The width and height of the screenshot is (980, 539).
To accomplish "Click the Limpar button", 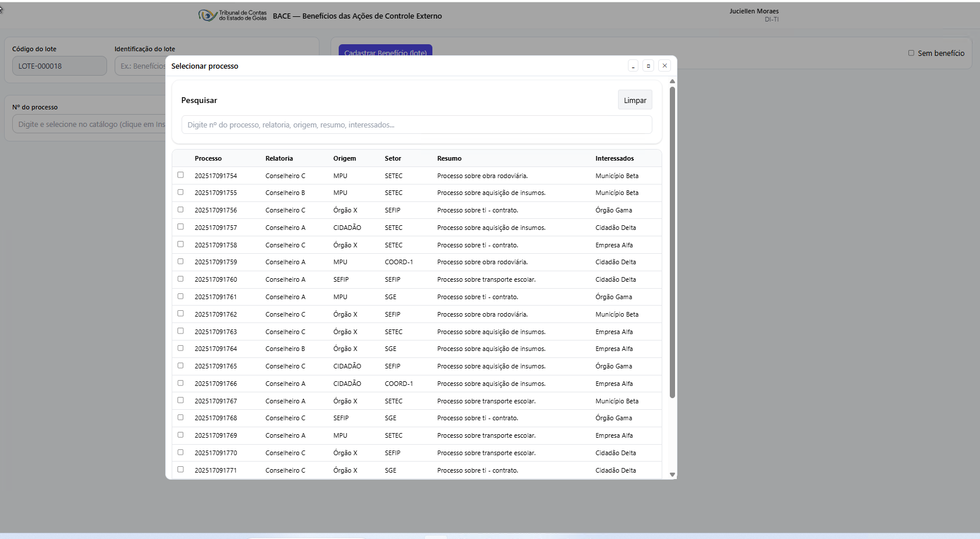I will point(635,100).
